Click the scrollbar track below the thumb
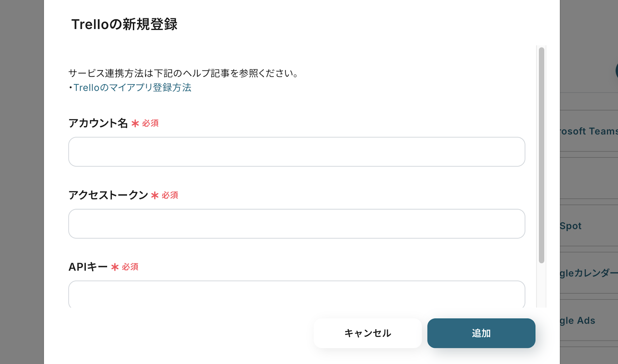Image resolution: width=618 pixels, height=364 pixels. click(542, 286)
